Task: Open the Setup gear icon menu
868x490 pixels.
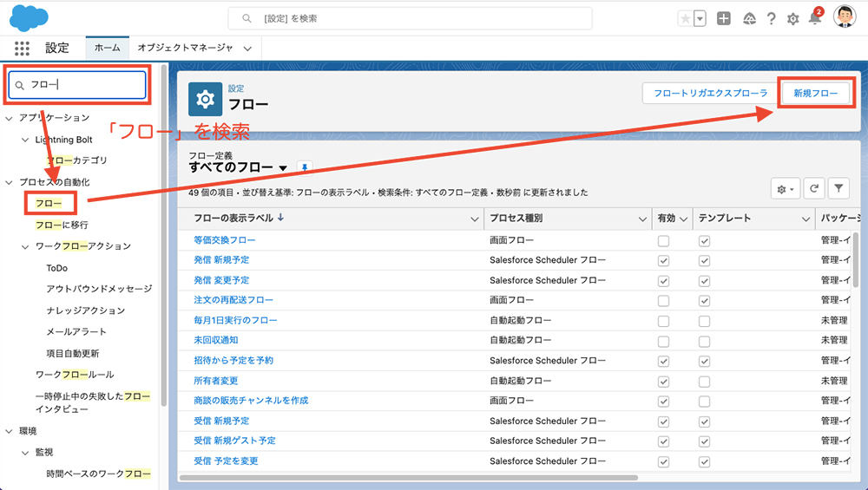Action: [x=792, y=18]
